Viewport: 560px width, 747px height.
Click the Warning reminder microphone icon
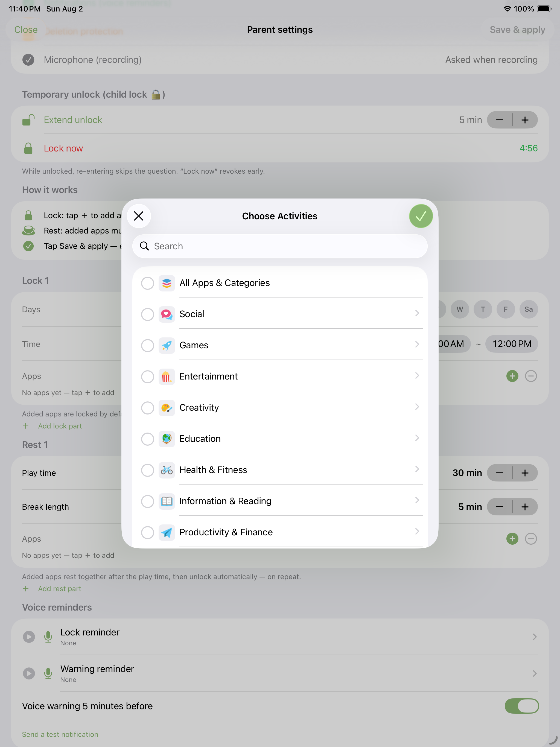click(48, 674)
